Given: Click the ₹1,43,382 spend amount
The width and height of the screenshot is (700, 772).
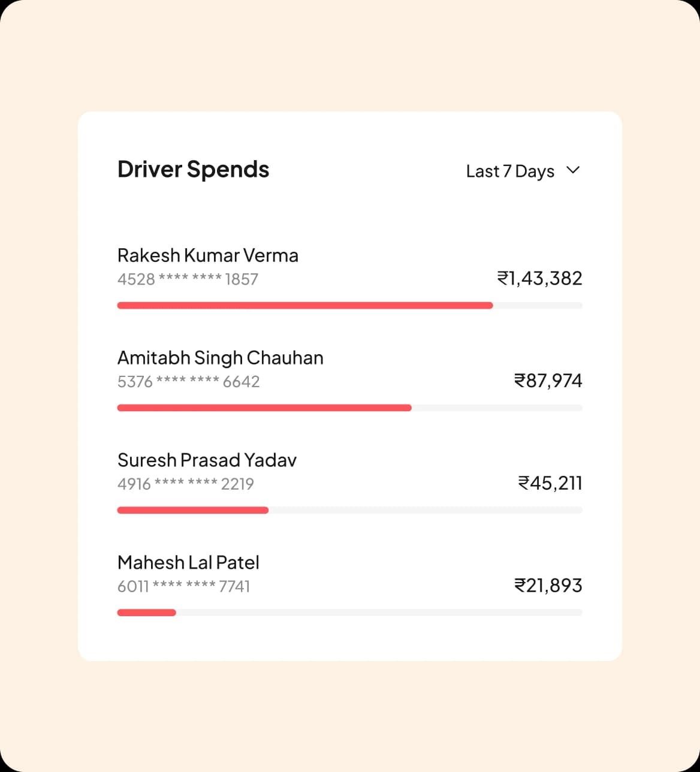Looking at the screenshot, I should click(539, 278).
